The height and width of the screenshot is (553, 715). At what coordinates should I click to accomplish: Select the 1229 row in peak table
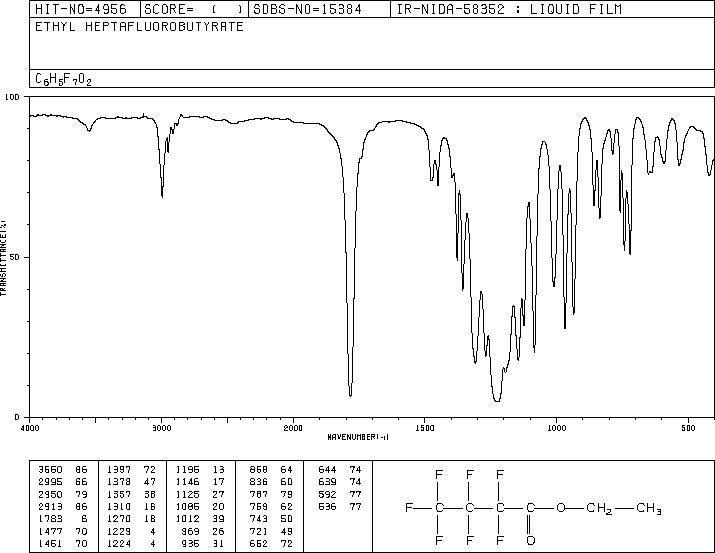[131, 531]
